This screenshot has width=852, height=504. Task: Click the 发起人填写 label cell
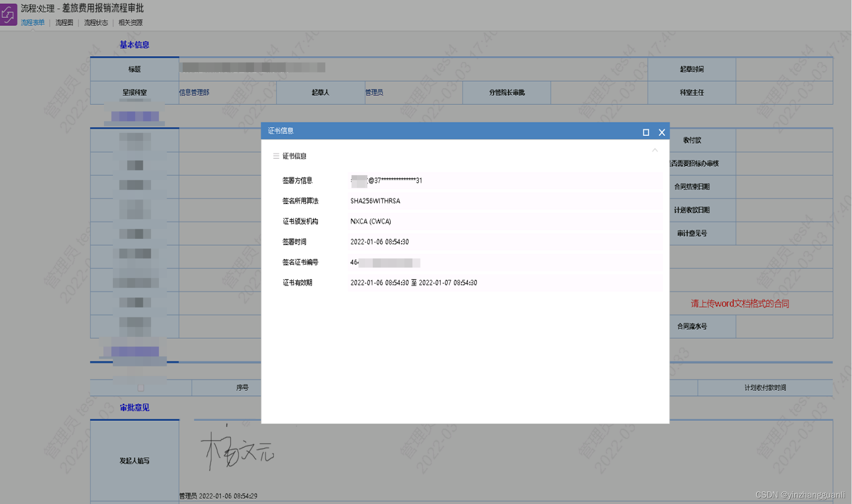[134, 461]
